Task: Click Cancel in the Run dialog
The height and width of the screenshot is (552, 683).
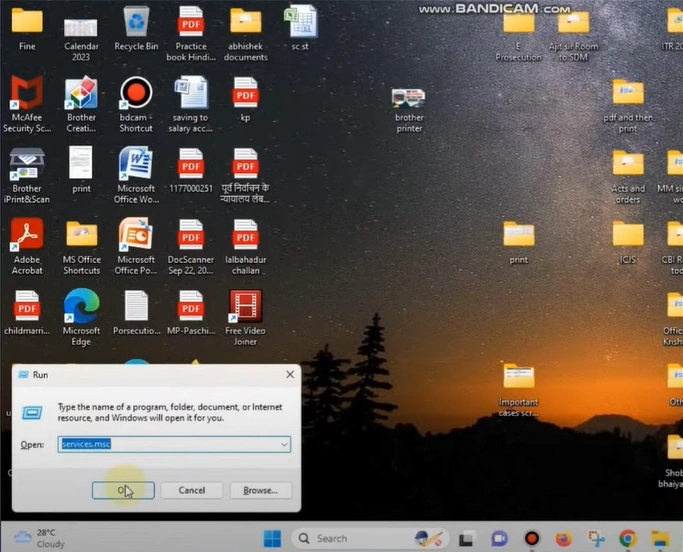Action: [x=191, y=490]
